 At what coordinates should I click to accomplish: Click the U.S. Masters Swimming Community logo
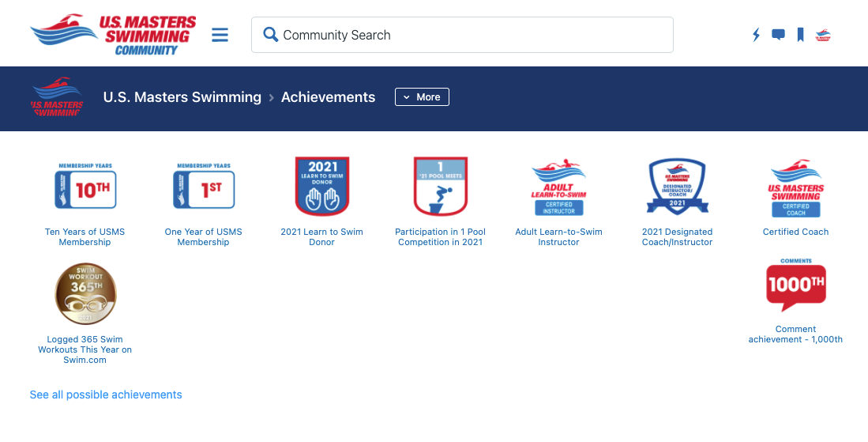coord(113,34)
